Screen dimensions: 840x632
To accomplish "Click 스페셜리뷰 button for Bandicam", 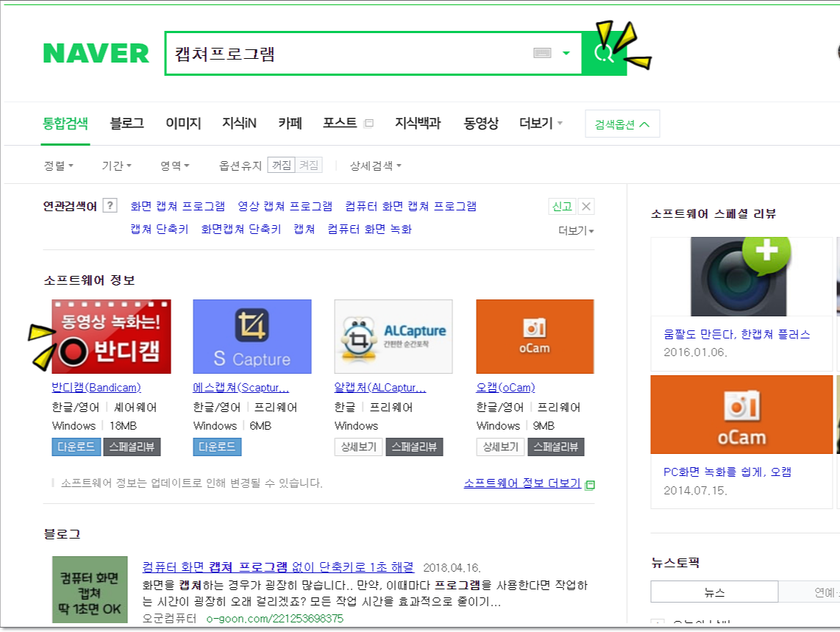I will tap(132, 447).
